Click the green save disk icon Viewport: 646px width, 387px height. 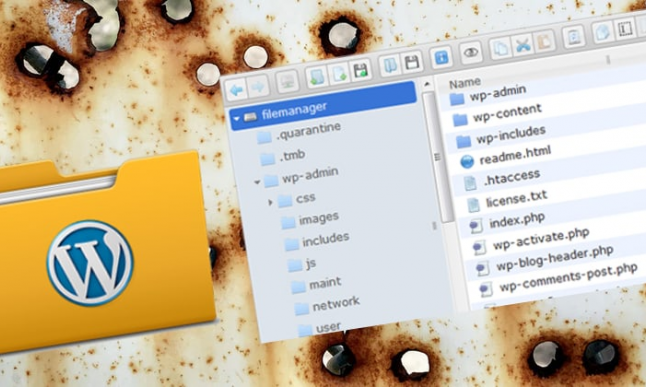[361, 70]
